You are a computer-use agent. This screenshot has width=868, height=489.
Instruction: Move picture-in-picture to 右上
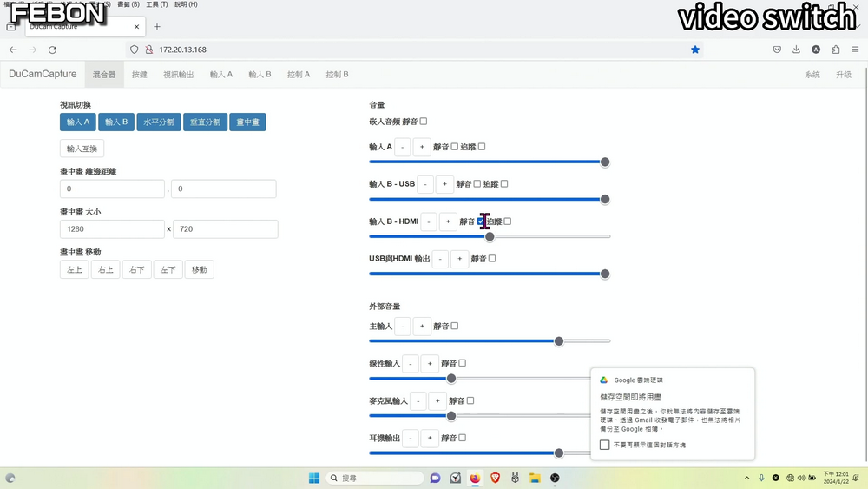click(x=105, y=270)
